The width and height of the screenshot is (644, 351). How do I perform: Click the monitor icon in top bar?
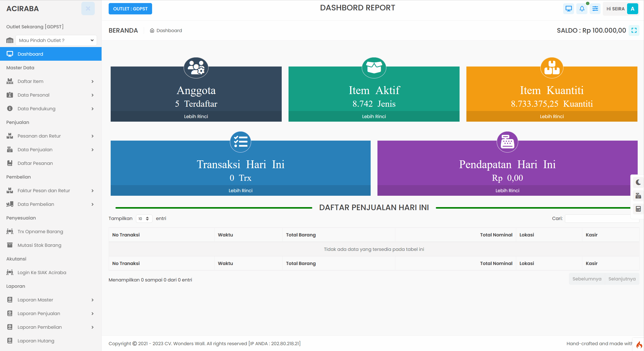click(568, 9)
